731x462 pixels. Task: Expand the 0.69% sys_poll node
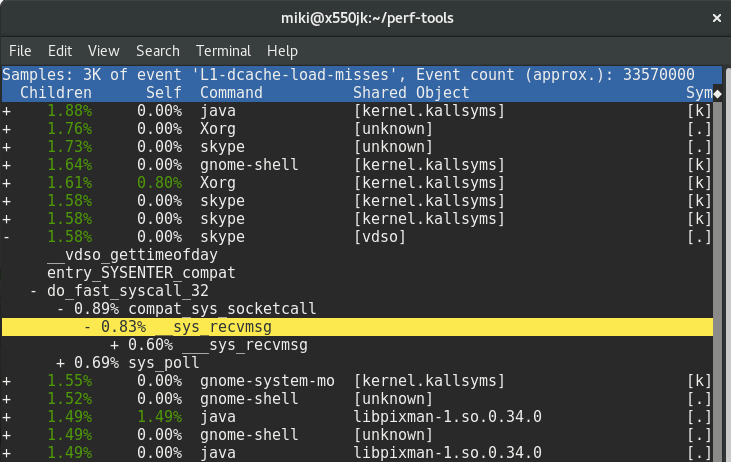tap(61, 363)
